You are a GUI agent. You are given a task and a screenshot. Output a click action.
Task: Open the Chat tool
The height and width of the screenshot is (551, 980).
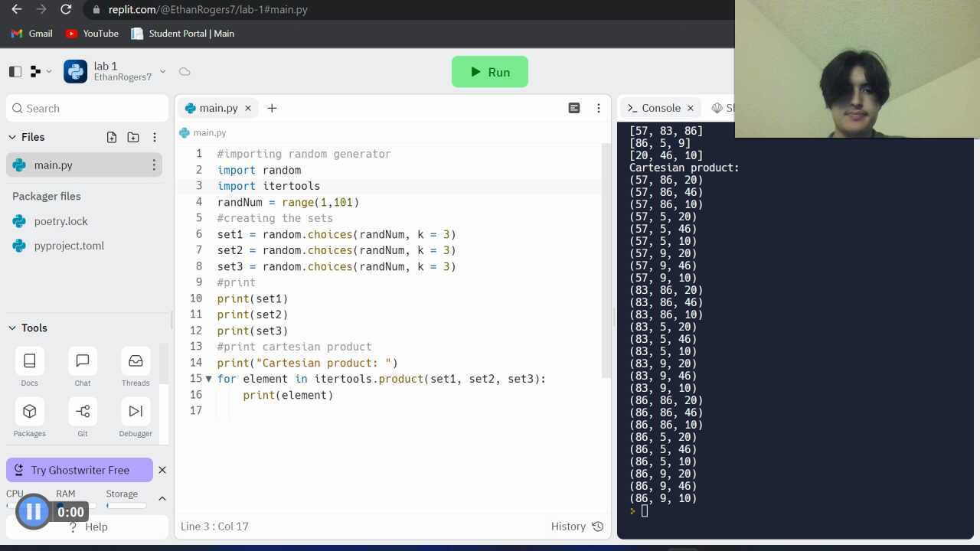(83, 367)
